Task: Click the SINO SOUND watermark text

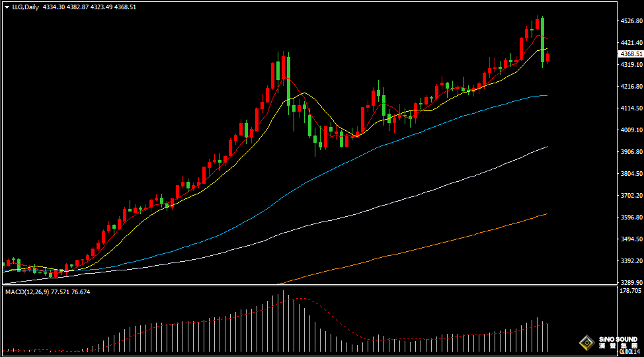Action: 617,340
